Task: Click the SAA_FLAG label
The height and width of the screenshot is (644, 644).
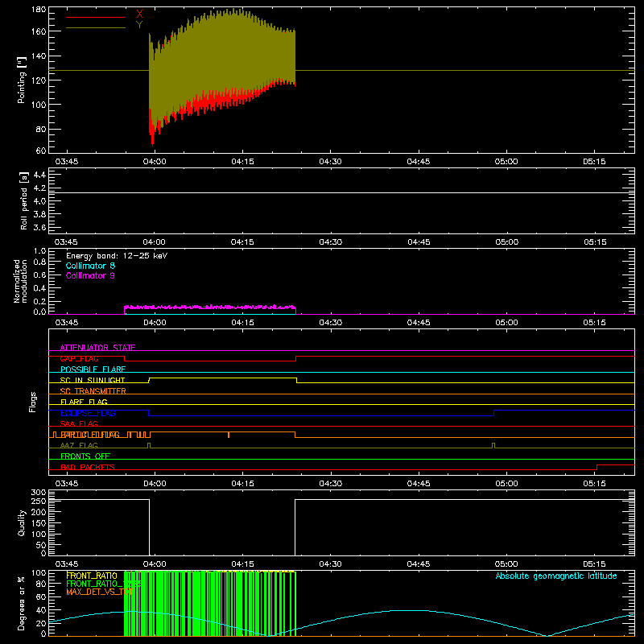Action: 79,423
